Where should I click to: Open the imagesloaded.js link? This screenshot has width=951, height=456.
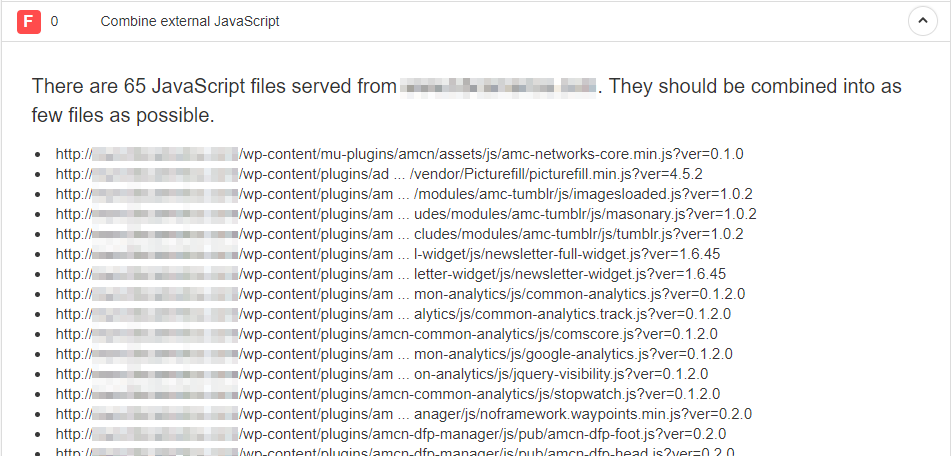coord(404,194)
